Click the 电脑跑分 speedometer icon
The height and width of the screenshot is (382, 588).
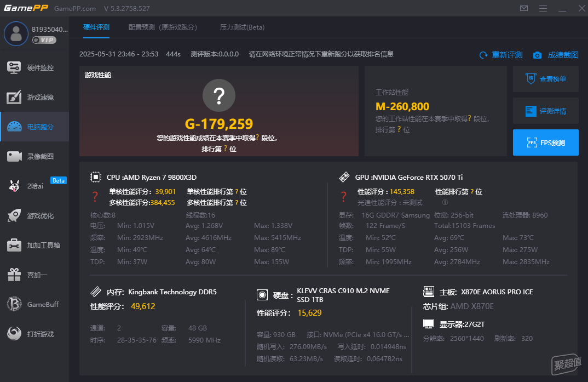coord(14,127)
